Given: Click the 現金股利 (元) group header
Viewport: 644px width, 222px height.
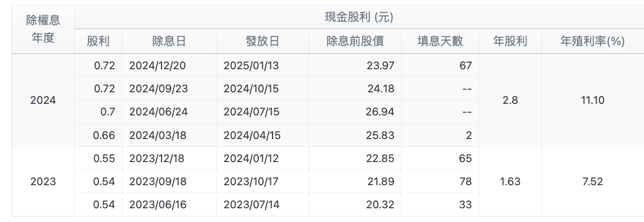Looking at the screenshot, I should pyautogui.click(x=359, y=17).
